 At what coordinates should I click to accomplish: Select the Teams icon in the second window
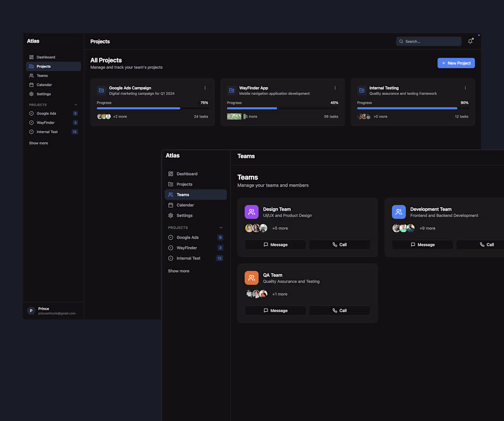click(x=170, y=195)
